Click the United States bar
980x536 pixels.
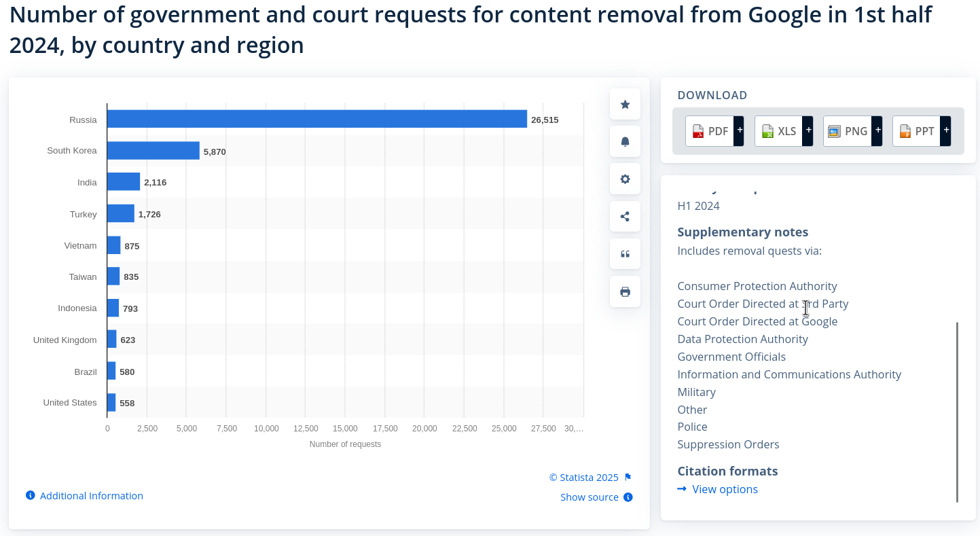[x=111, y=402]
